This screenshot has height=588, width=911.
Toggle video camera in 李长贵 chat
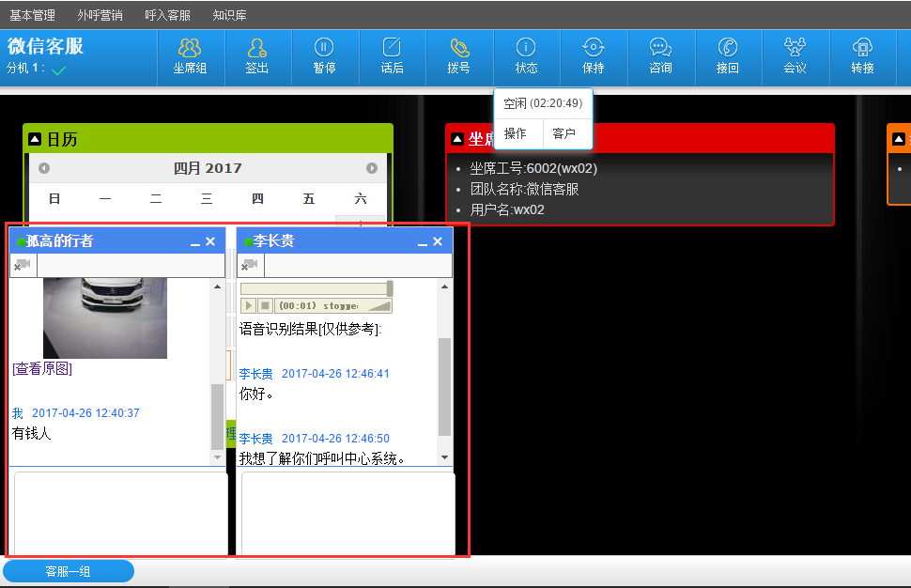[x=250, y=266]
